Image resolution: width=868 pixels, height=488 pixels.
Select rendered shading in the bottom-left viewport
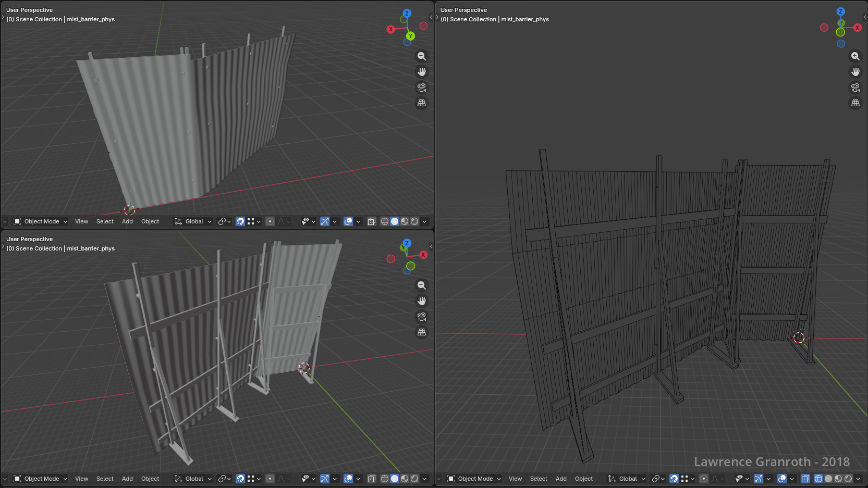coord(414,479)
